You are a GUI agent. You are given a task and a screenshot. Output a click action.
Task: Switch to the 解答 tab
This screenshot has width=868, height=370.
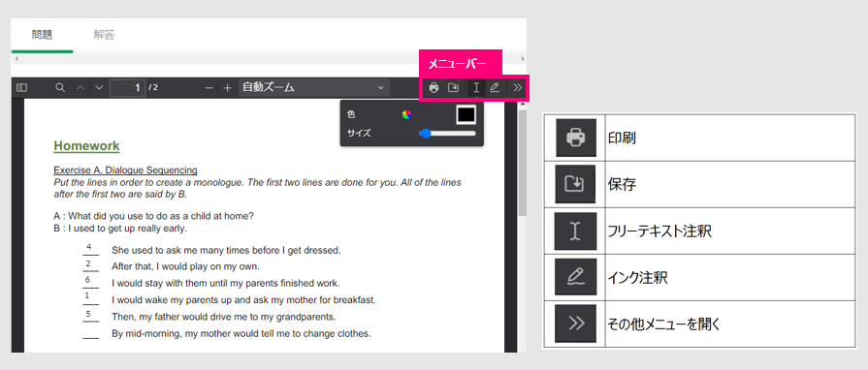pos(104,34)
